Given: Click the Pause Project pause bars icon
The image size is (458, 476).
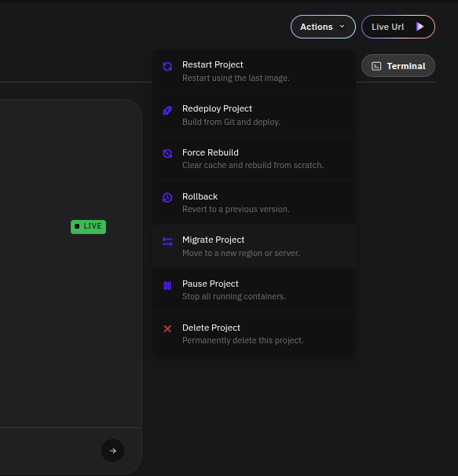Looking at the screenshot, I should coord(167,286).
